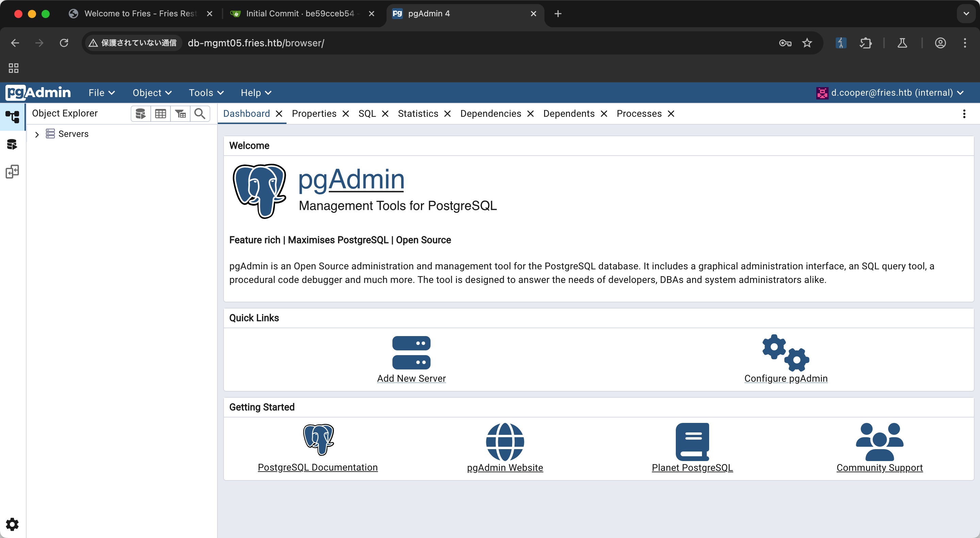Open the Chrome three-dot menu
Screen dimensions: 980x538
point(965,43)
